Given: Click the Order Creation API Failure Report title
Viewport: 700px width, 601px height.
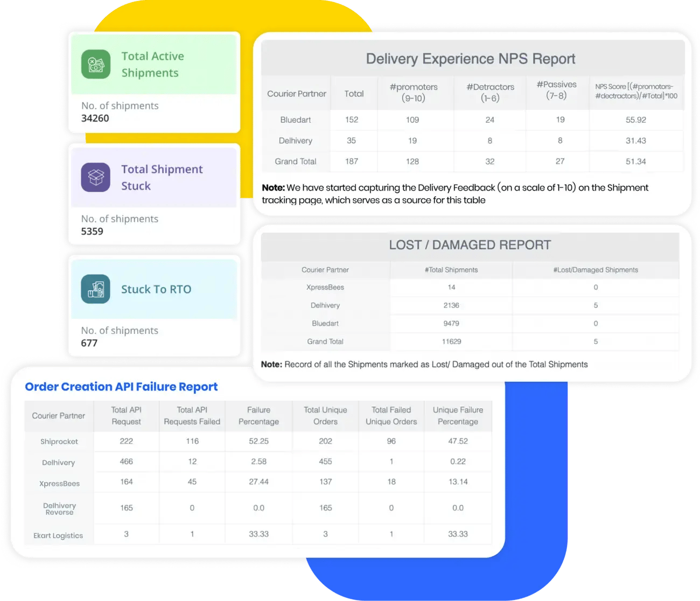Looking at the screenshot, I should 121,387.
